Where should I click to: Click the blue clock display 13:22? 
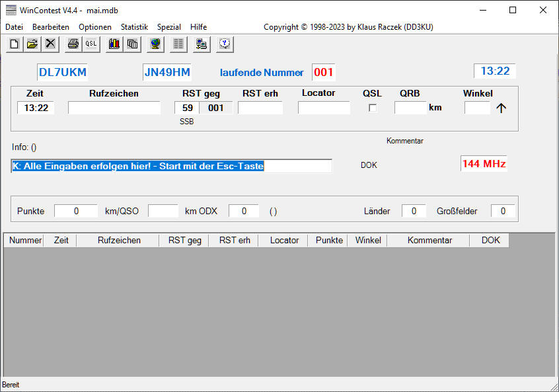click(495, 71)
